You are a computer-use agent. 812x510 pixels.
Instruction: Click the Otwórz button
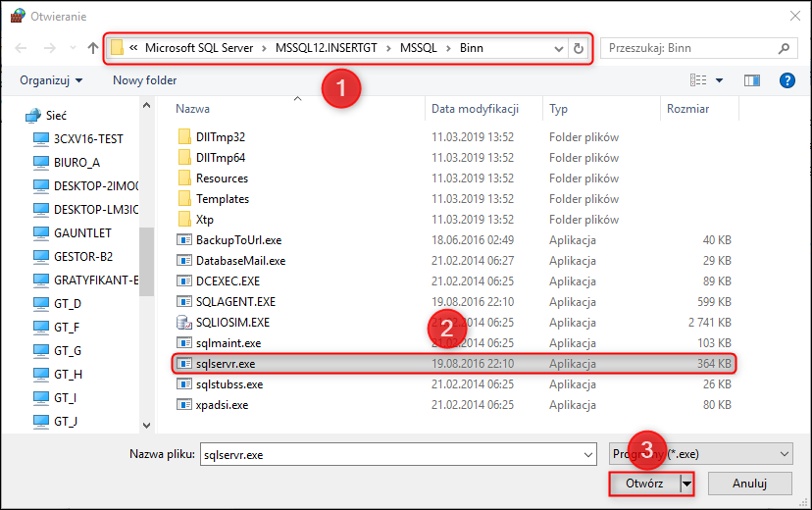click(x=644, y=484)
